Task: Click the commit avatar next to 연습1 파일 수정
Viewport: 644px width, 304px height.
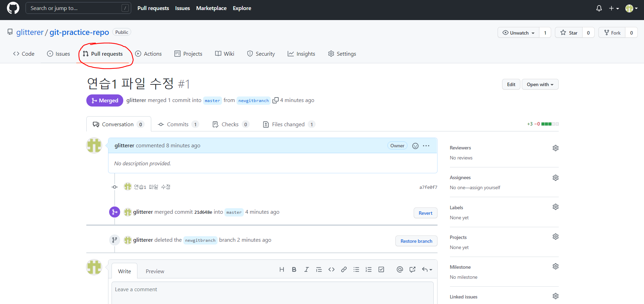Action: 128,187
